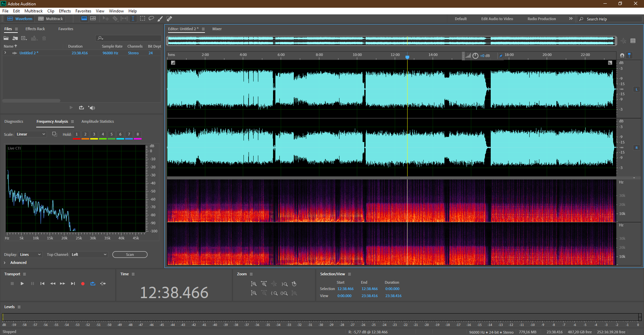Viewport: 644px width, 335px height.
Task: Toggle Hold button 1 in Frequency Analysis
Action: pyautogui.click(x=76, y=134)
